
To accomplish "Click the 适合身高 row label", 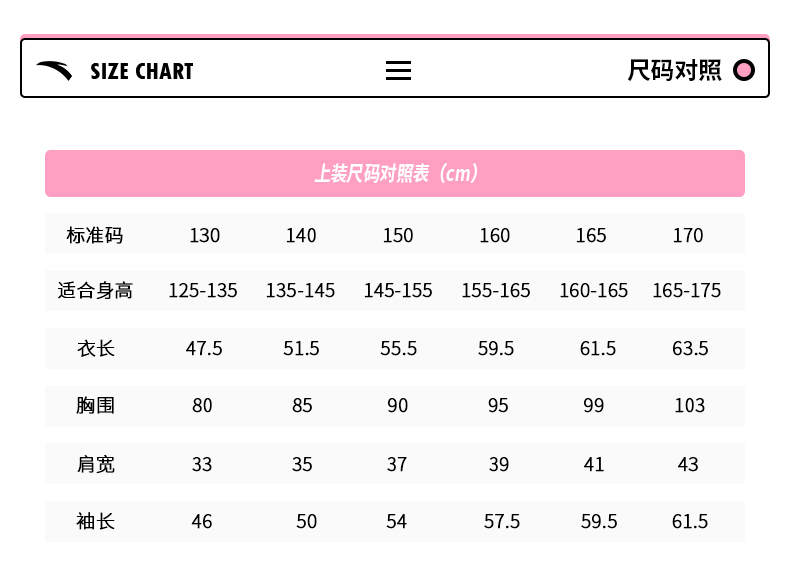I will pos(95,290).
